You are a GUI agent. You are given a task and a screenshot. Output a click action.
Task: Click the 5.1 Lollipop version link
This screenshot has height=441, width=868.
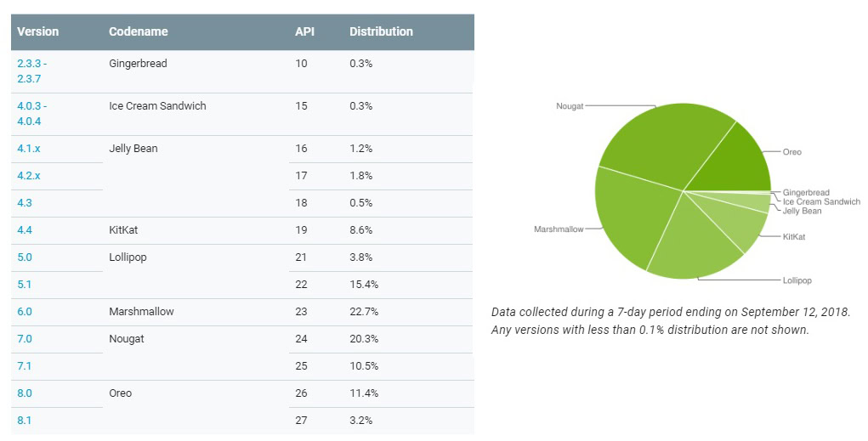25,285
